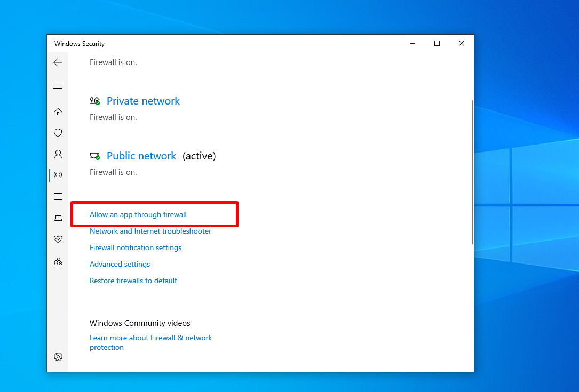The image size is (579, 392).
Task: Click the Windows Security title text
Action: pyautogui.click(x=80, y=44)
